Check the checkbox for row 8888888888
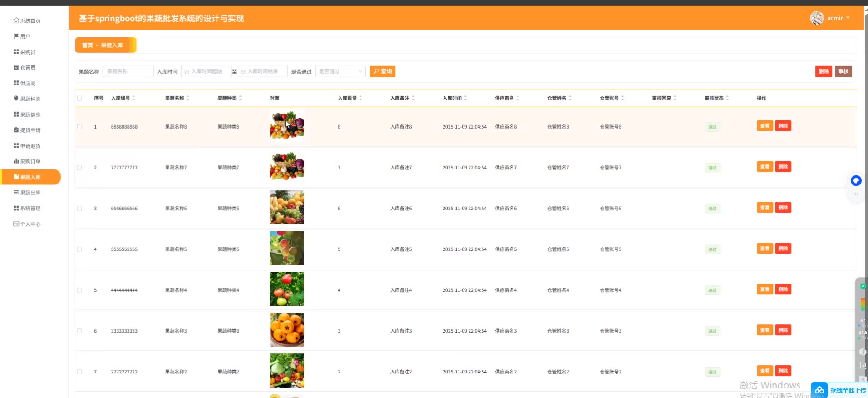 point(79,127)
